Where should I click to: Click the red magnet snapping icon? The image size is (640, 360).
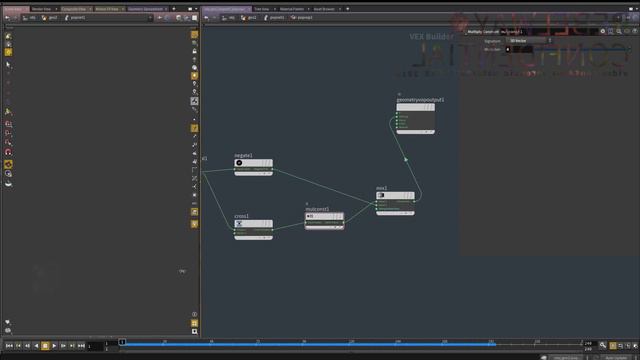[8, 152]
